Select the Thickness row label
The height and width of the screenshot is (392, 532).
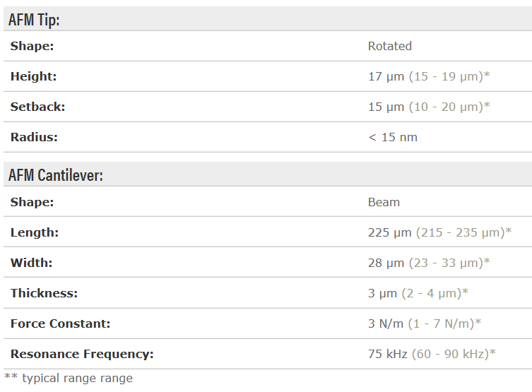pyautogui.click(x=44, y=293)
